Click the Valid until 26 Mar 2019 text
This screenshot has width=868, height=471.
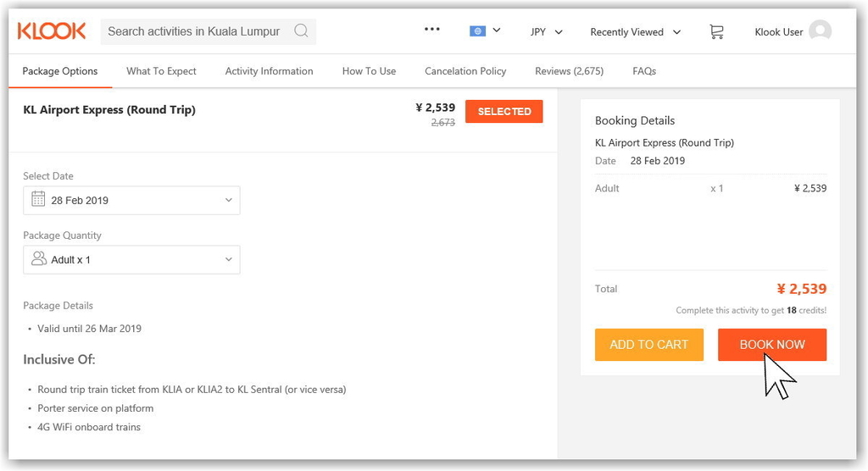click(x=89, y=328)
